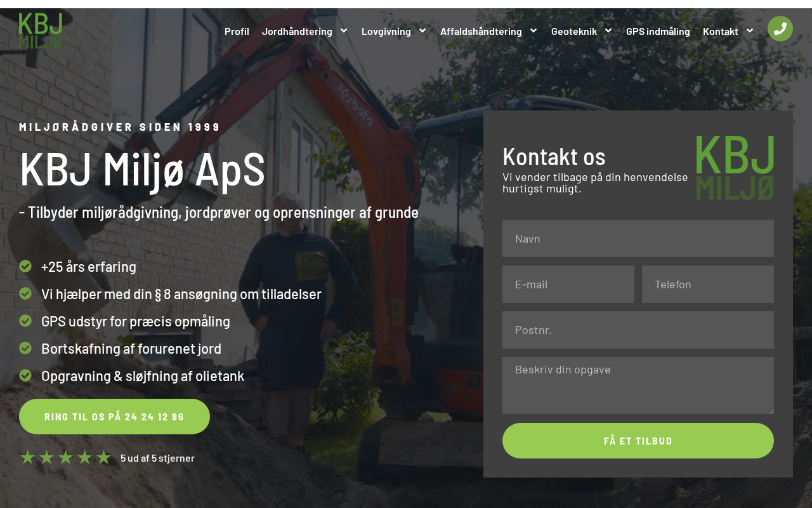Submit with the Få et tilbud button

[638, 441]
